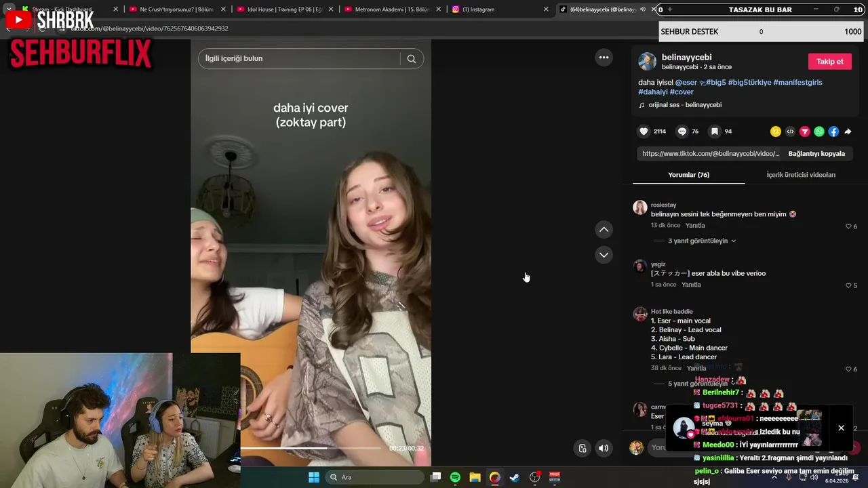Click the taskbar Ara search box
Viewport: 868px width, 488px height.
[x=374, y=477]
